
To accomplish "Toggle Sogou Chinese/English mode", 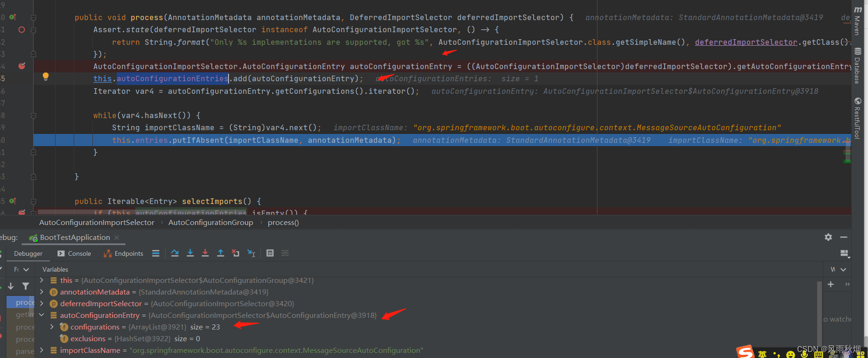I will click(x=762, y=354).
